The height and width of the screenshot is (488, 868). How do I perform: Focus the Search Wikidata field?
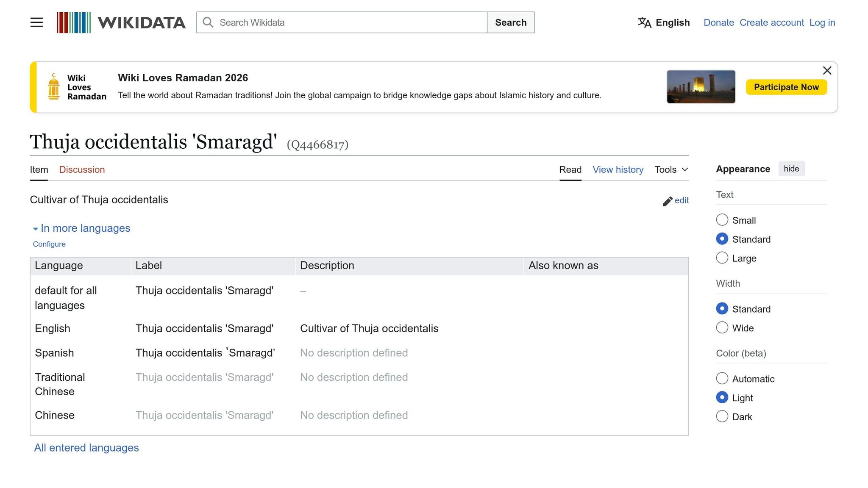[352, 22]
